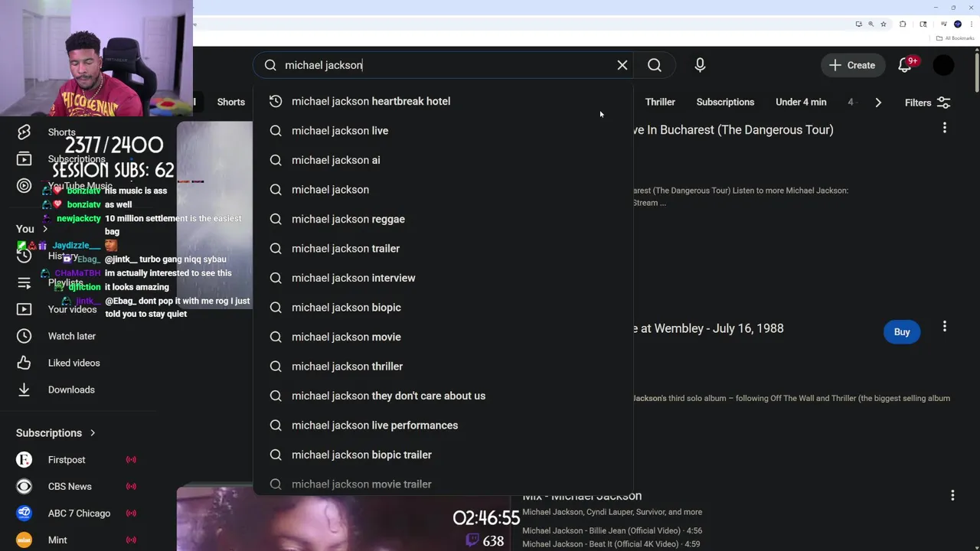
Task: Select suggestion michael jackson biopic
Action: pyautogui.click(x=443, y=308)
